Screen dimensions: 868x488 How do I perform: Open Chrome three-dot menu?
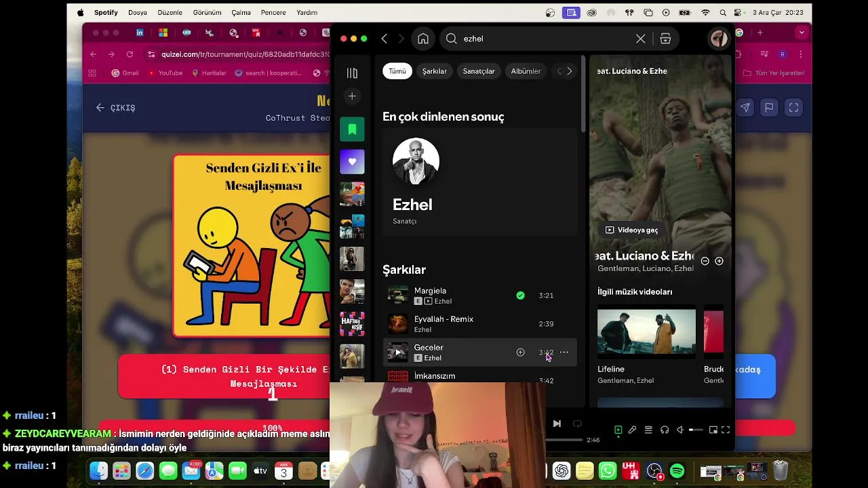point(802,54)
